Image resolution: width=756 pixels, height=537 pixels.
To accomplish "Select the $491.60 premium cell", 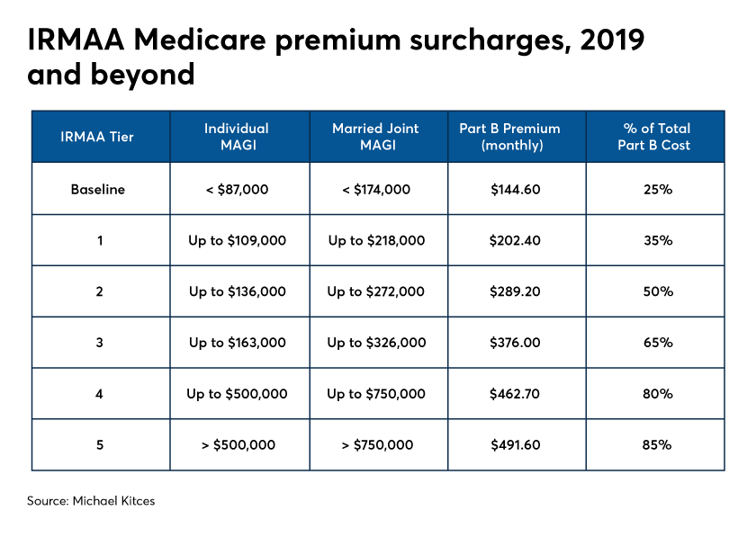I will coord(516,445).
